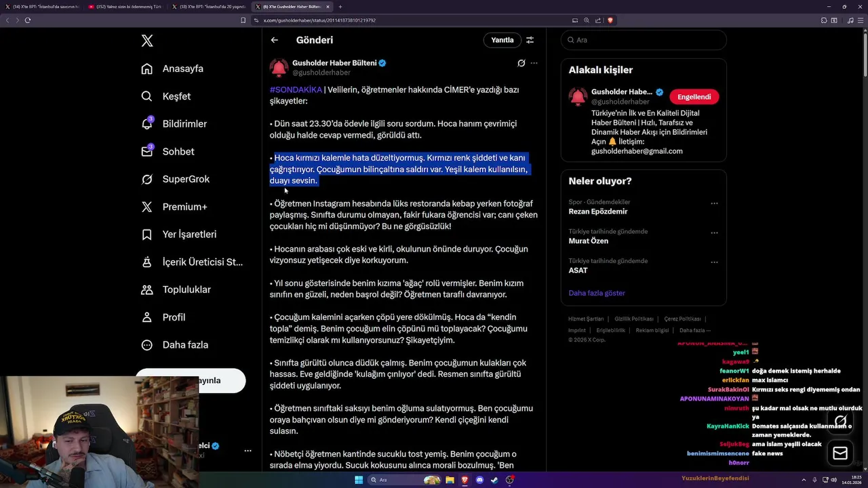The image size is (868, 488).
Task: Open Gusholder avatar in Alakalı kişiler
Action: click(578, 96)
